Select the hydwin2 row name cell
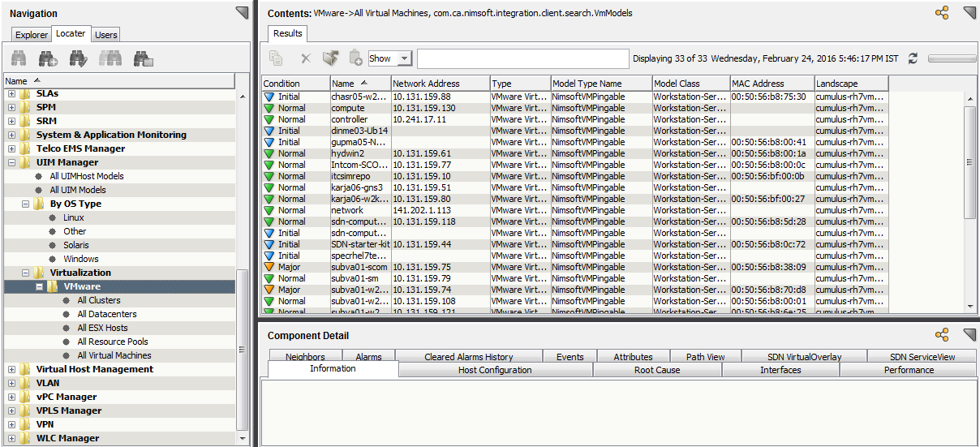 pos(360,153)
